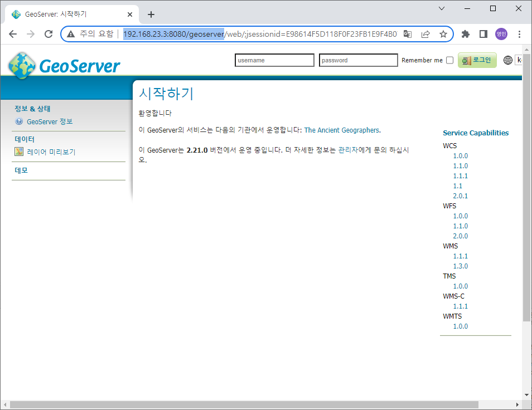Close the GeoServer: 시작하기 tab

tap(129, 14)
